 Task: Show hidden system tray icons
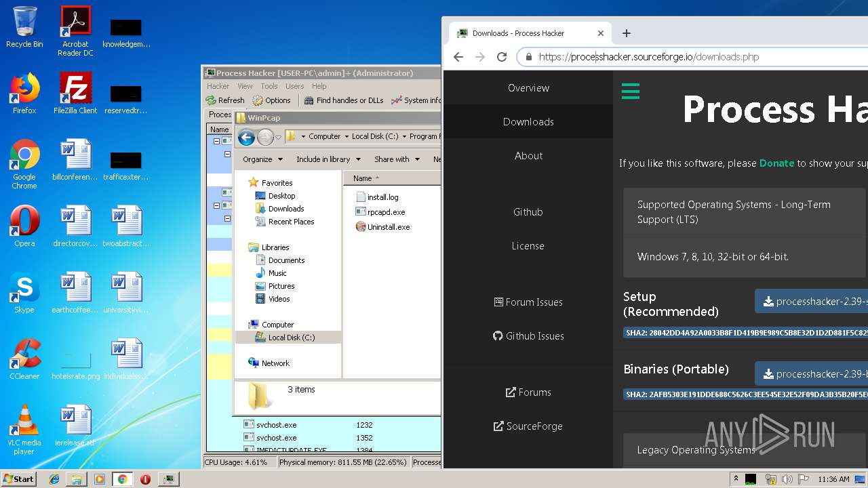coord(736,479)
